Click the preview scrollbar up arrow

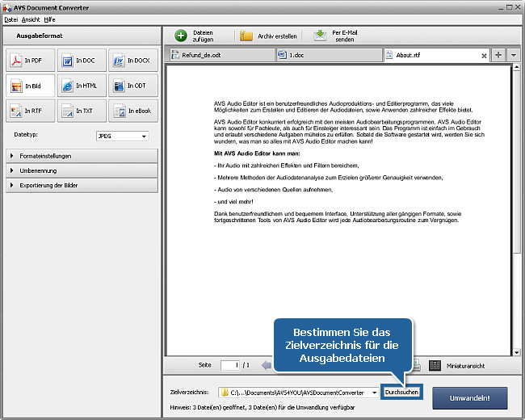(x=516, y=67)
